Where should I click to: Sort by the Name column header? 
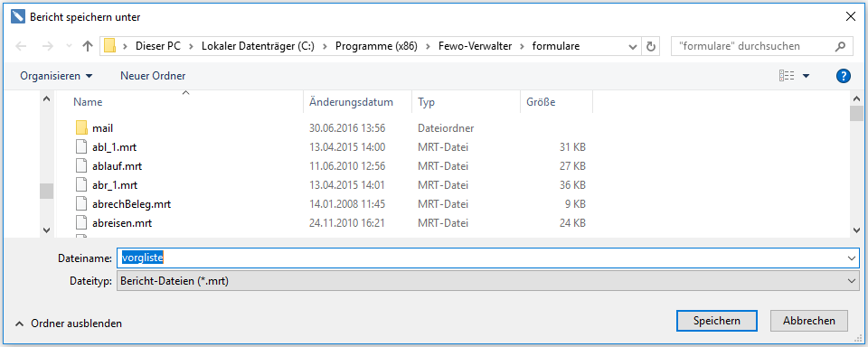pos(88,102)
